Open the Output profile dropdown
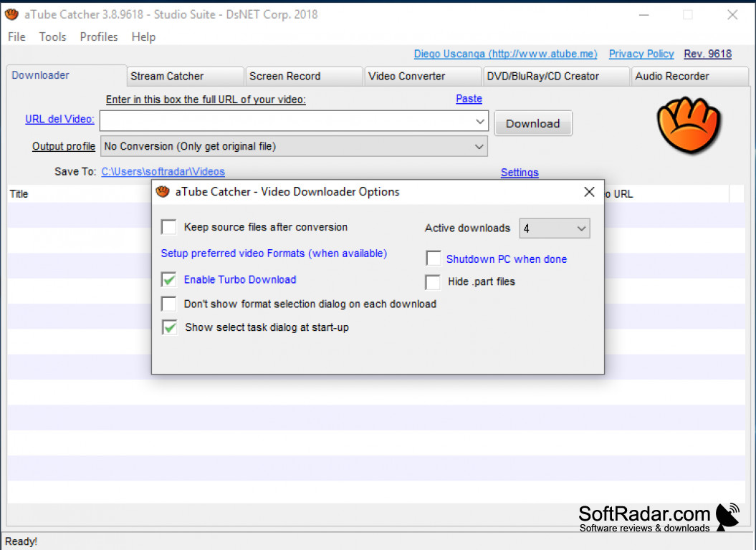Screen dimensions: 756x550 coord(294,146)
